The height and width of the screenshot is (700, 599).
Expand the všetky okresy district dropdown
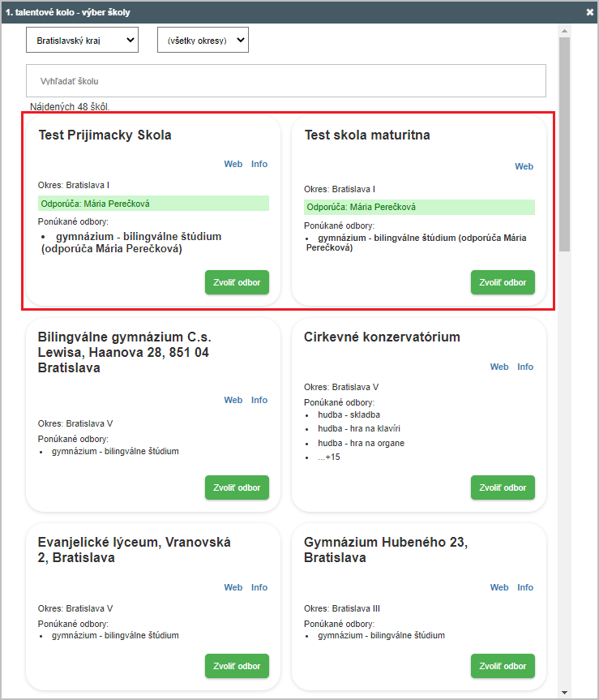[x=203, y=41]
